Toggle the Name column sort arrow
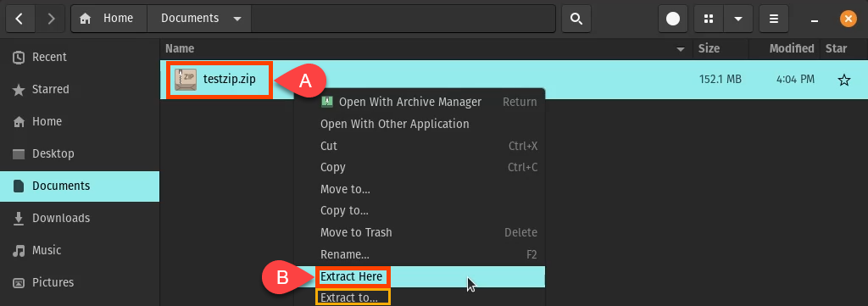 click(x=681, y=49)
